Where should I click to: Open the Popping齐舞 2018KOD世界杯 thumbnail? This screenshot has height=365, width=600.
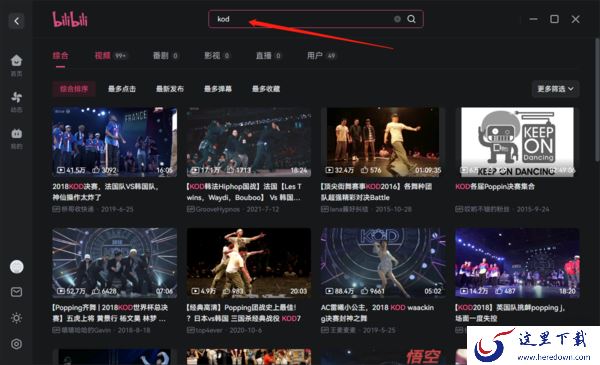click(x=114, y=263)
